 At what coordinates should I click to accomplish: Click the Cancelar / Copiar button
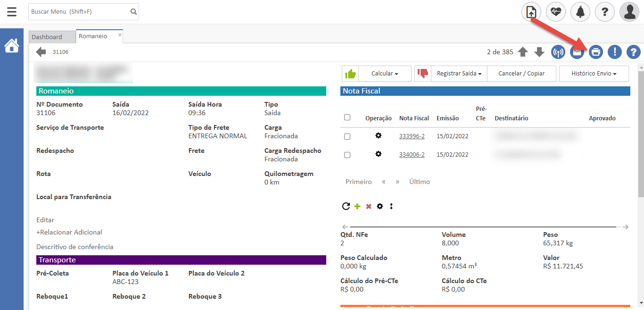click(521, 74)
